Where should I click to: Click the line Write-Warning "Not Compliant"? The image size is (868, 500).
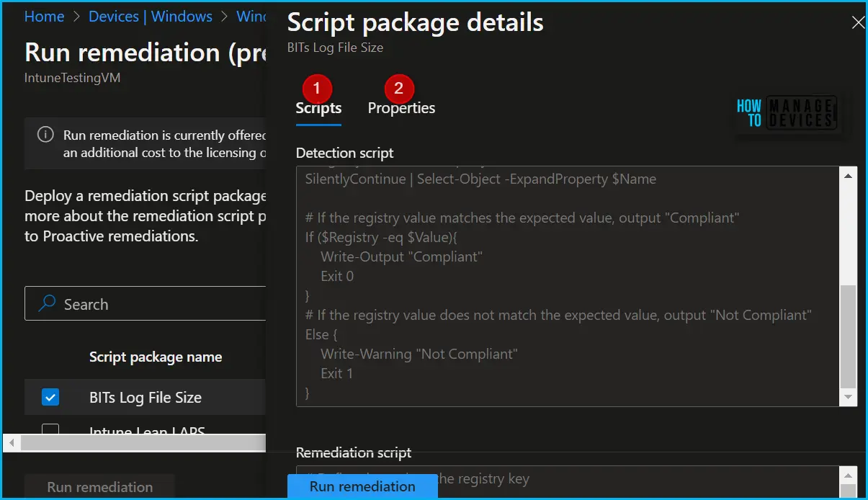419,354
